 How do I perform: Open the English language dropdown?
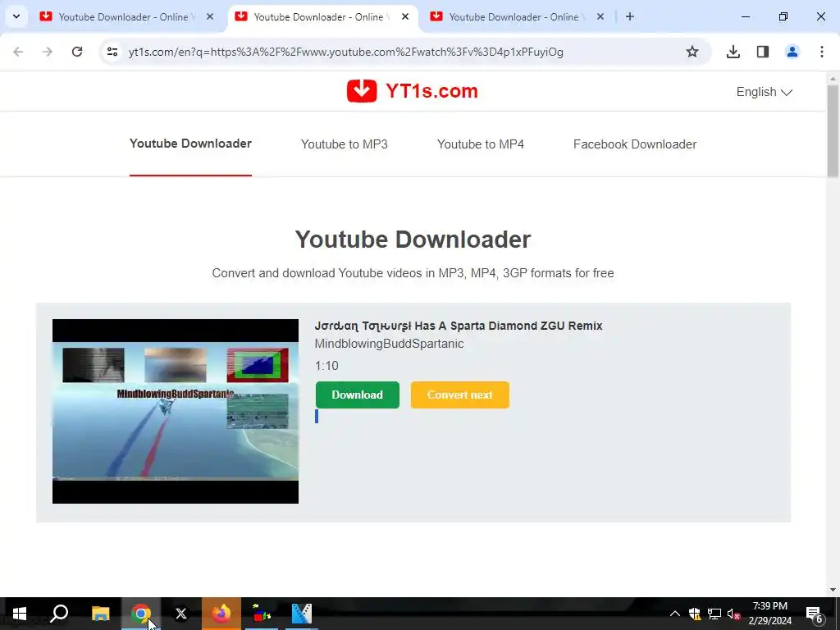pyautogui.click(x=764, y=92)
